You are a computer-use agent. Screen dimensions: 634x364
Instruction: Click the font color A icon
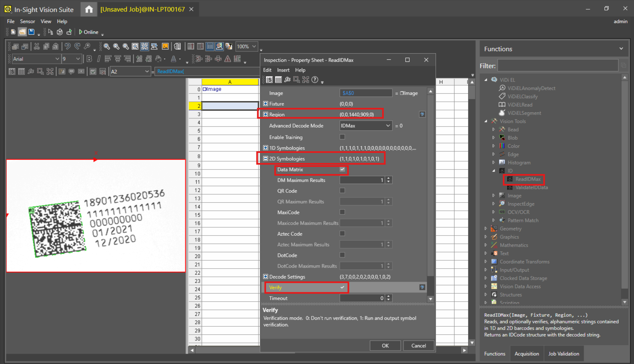173,59
